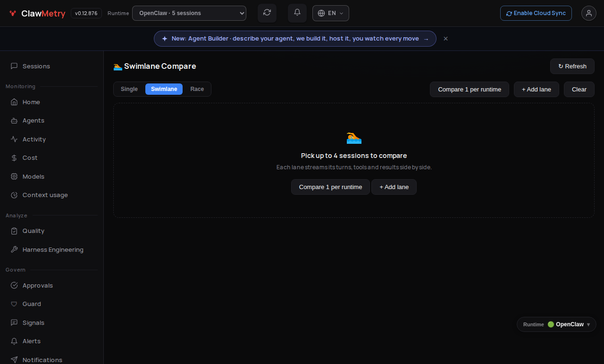Click the top-right Refresh button
This screenshot has width=604, height=364.
(572, 66)
